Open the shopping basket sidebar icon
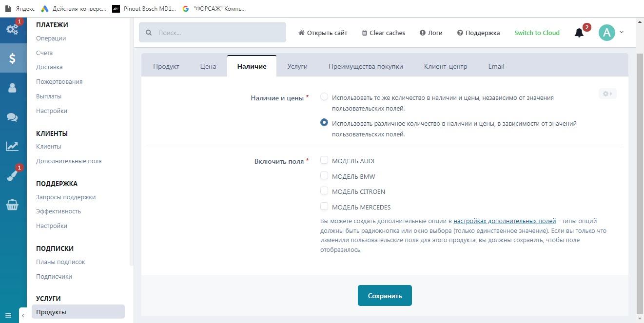The width and height of the screenshot is (644, 323). click(x=12, y=205)
